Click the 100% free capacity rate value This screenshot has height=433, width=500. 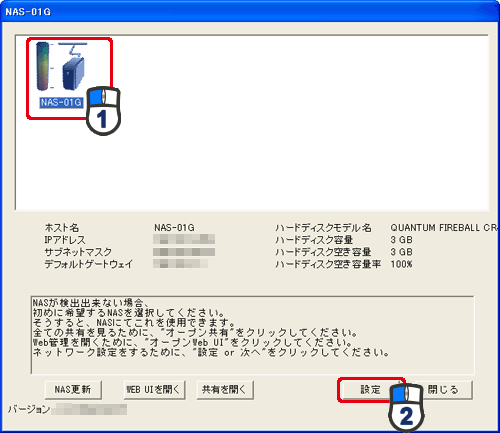tap(402, 264)
